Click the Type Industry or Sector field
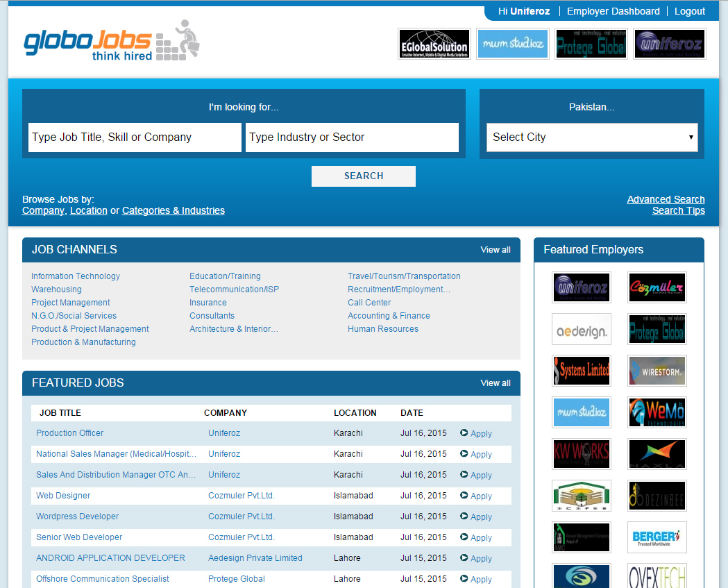The width and height of the screenshot is (728, 588). coord(352,137)
